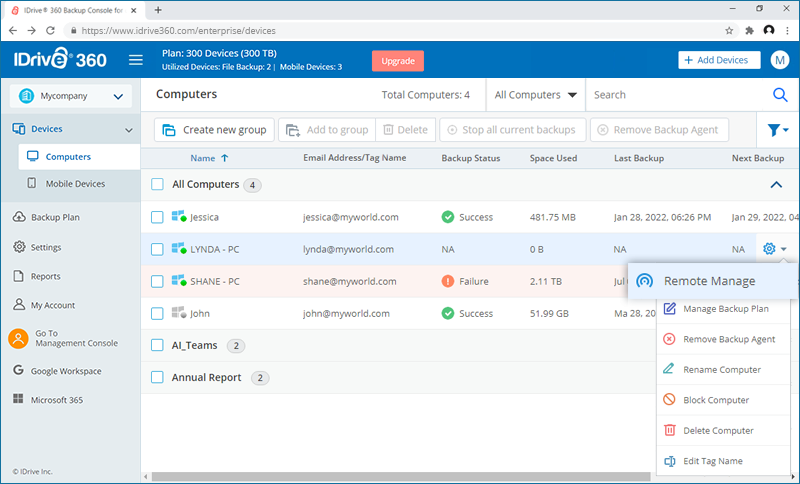Image resolution: width=800 pixels, height=484 pixels.
Task: Choose Remote Manage from the menu
Action: (x=713, y=281)
